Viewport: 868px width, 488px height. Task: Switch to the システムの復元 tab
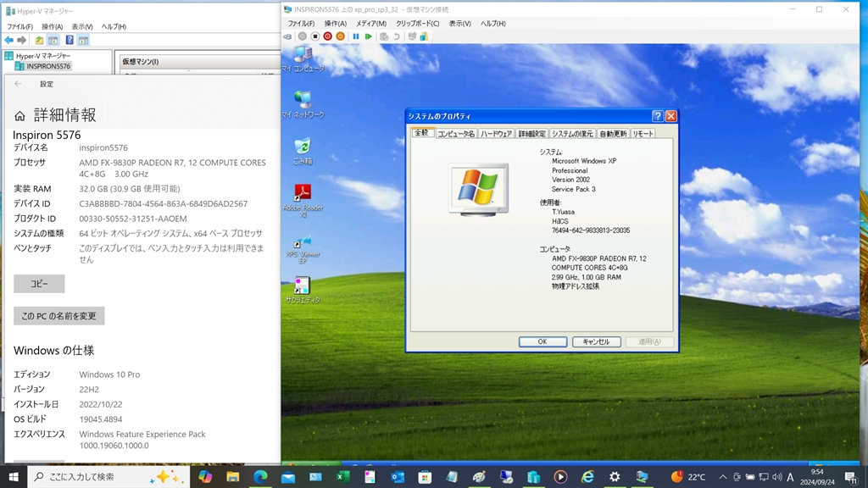(x=572, y=134)
